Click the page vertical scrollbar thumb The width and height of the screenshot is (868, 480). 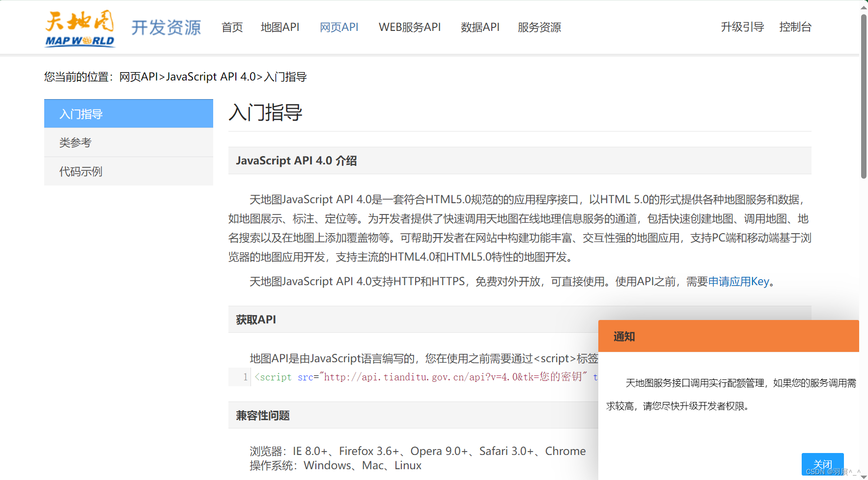[x=864, y=96]
